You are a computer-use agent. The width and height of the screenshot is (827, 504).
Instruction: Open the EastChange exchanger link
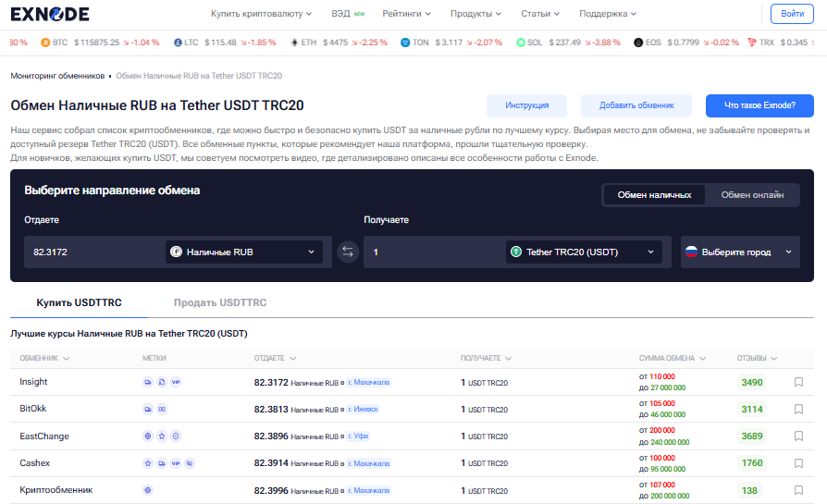[44, 436]
